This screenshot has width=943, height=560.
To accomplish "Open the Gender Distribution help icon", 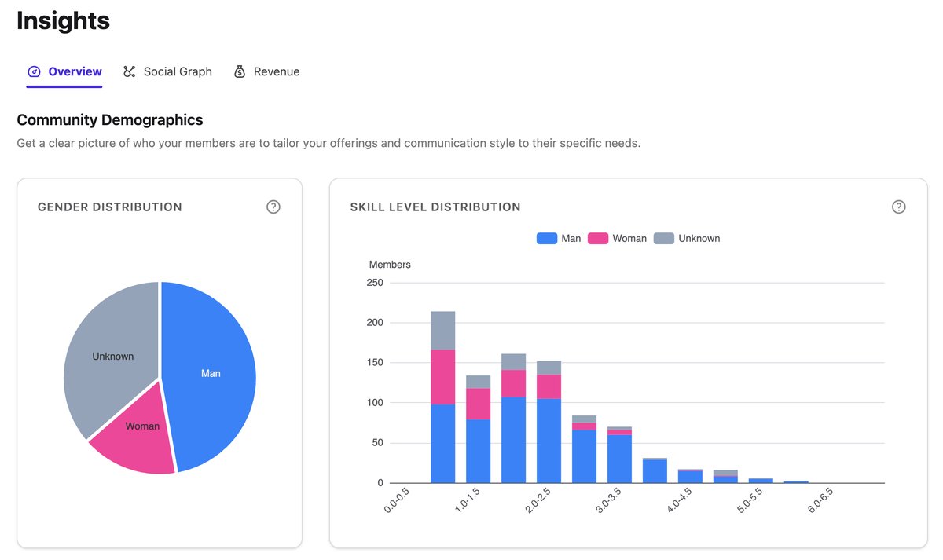I will pos(273,207).
